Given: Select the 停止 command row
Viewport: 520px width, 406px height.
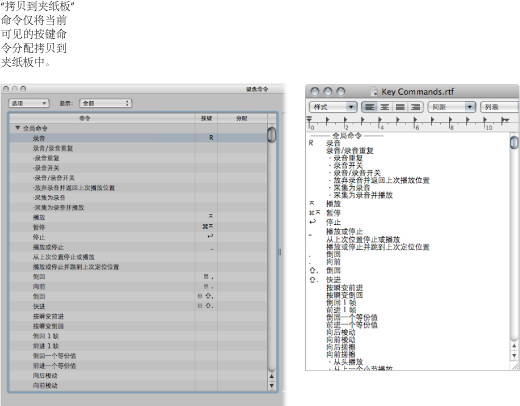Looking at the screenshot, I should [x=138, y=237].
